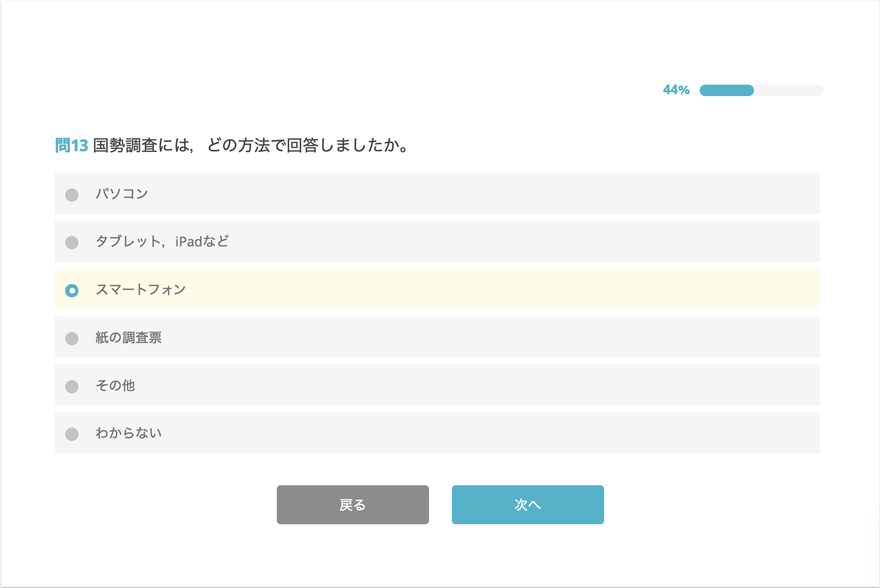Image resolution: width=880 pixels, height=588 pixels.
Task: Click the その他 option label
Action: point(115,385)
